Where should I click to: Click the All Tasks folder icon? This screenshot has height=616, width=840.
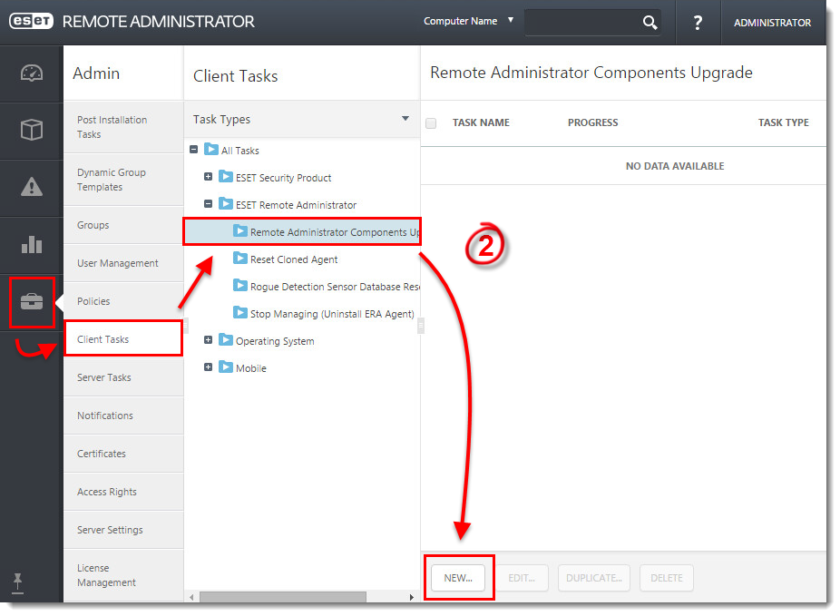pos(211,150)
